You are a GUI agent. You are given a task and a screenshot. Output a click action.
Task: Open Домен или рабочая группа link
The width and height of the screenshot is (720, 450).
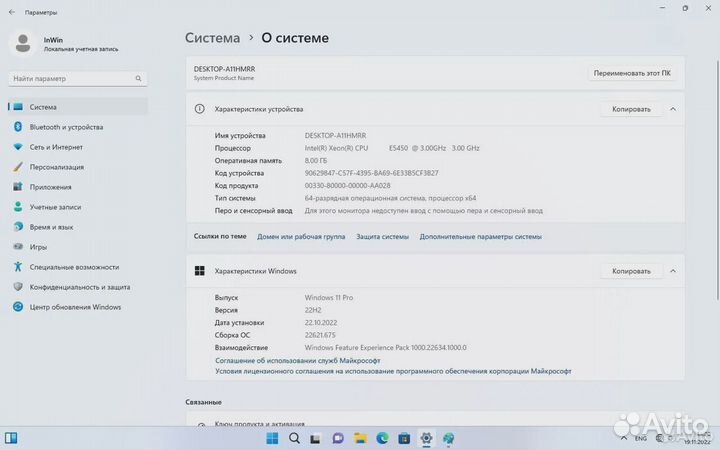[301, 237]
